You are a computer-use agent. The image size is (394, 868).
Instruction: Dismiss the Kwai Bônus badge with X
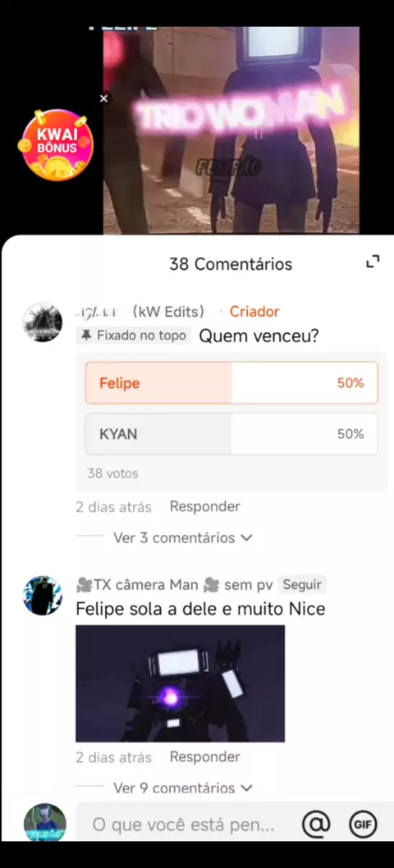pos(103,98)
